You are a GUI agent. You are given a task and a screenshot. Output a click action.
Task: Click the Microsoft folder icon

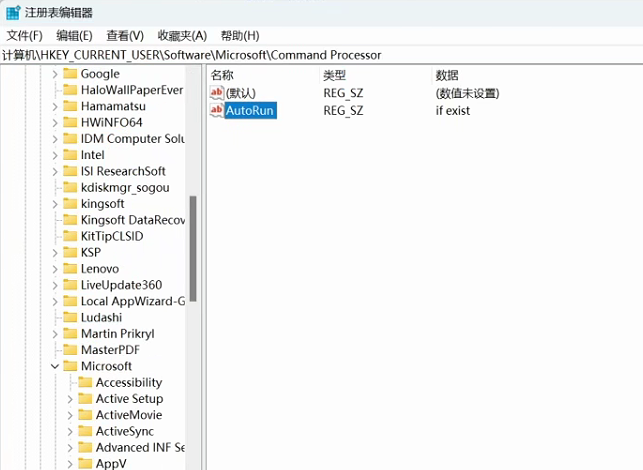click(x=70, y=366)
